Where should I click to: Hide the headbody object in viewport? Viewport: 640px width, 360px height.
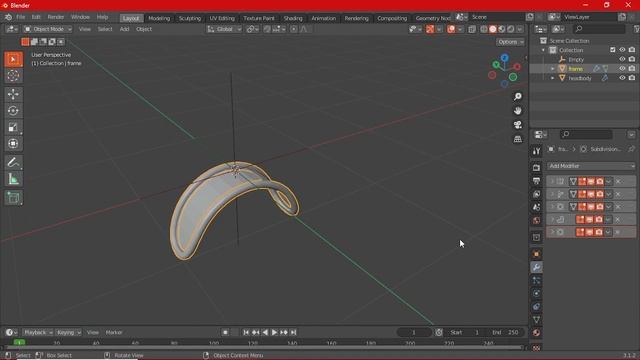[622, 78]
